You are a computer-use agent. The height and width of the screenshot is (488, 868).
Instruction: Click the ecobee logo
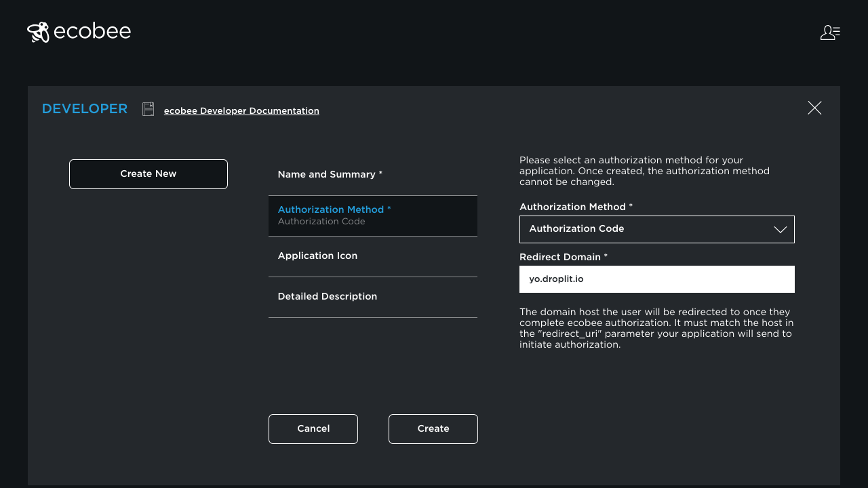79,32
